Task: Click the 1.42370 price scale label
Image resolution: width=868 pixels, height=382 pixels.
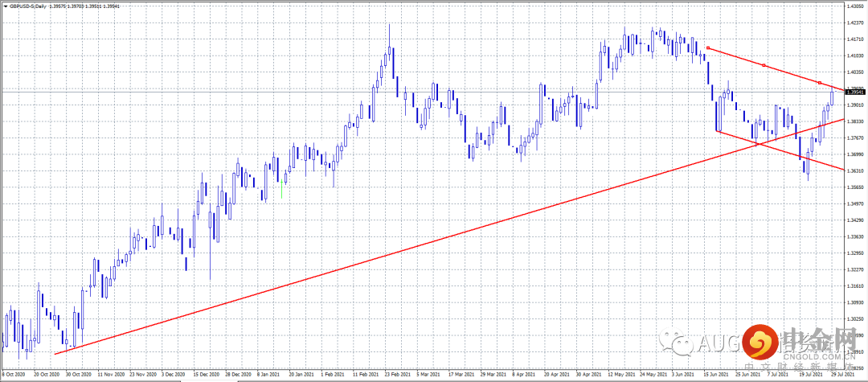Action: click(856, 23)
